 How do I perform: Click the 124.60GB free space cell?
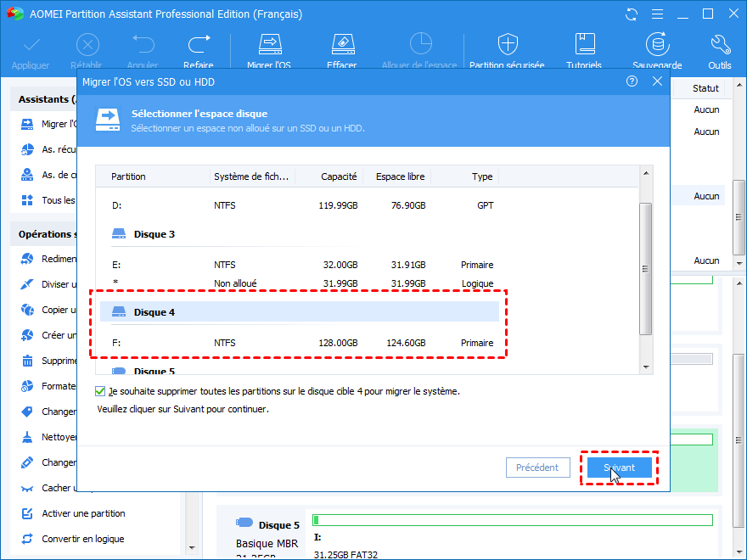click(406, 343)
